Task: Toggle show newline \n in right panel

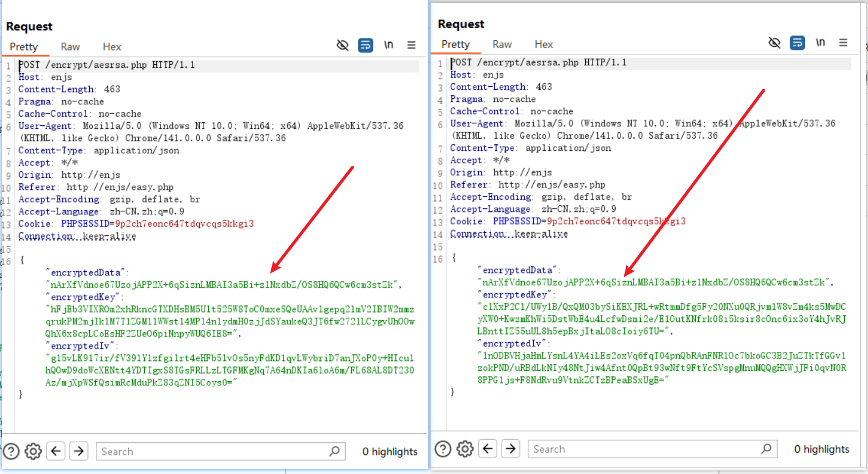Action: (x=820, y=43)
